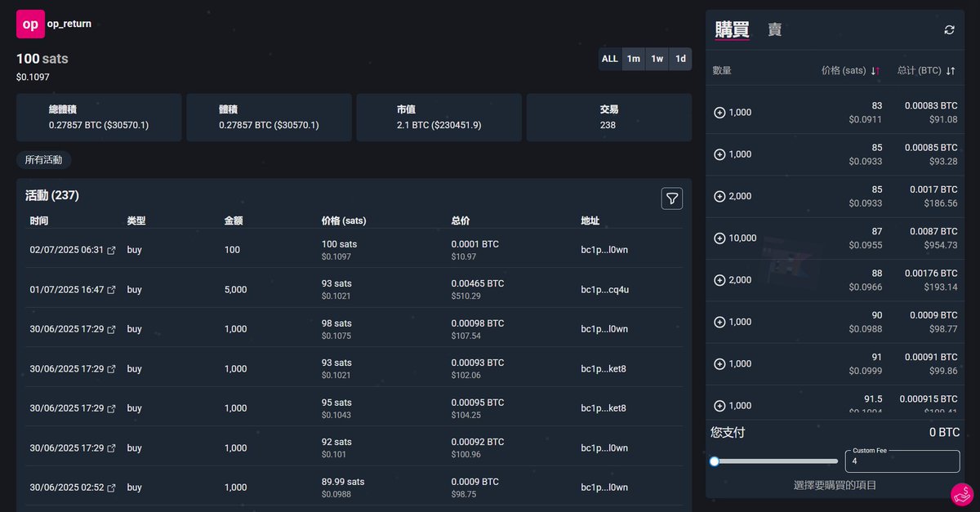The image size is (980, 512).
Task: Focus the Custom Fee input field
Action: (902, 461)
